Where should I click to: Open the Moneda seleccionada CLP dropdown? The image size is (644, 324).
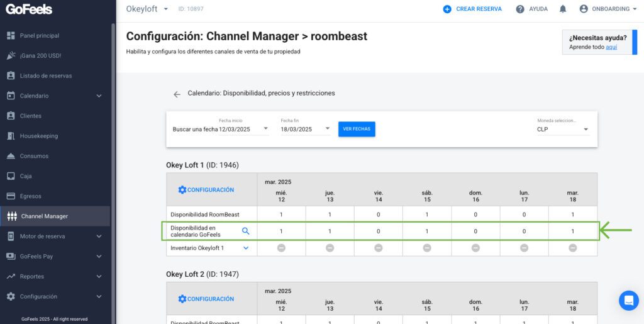point(563,129)
